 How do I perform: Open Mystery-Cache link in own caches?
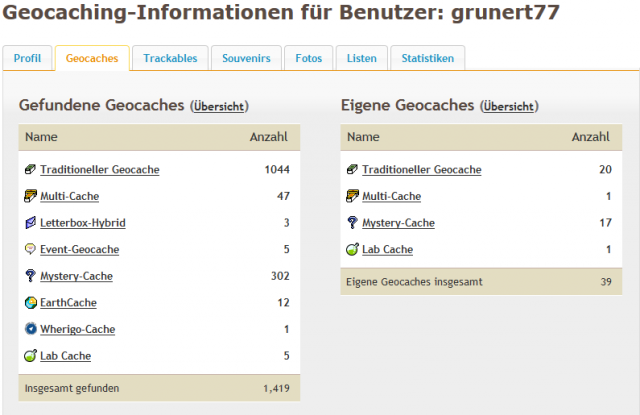398,223
